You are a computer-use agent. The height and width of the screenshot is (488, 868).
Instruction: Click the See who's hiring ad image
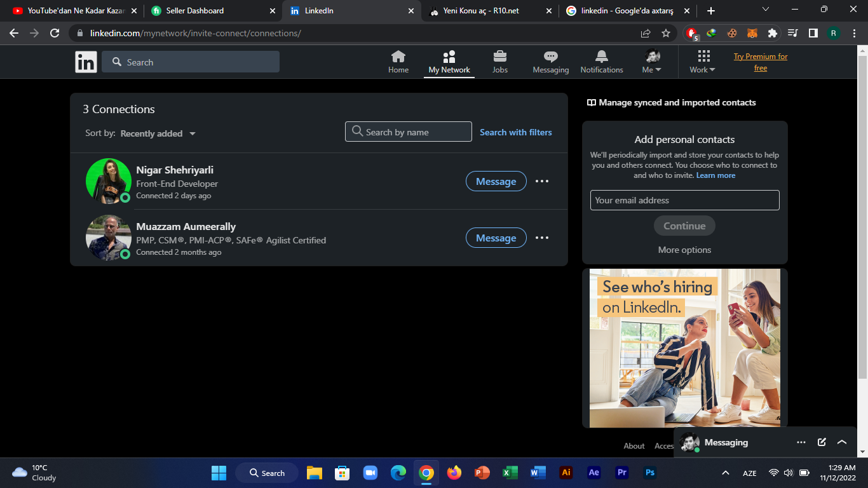click(685, 348)
